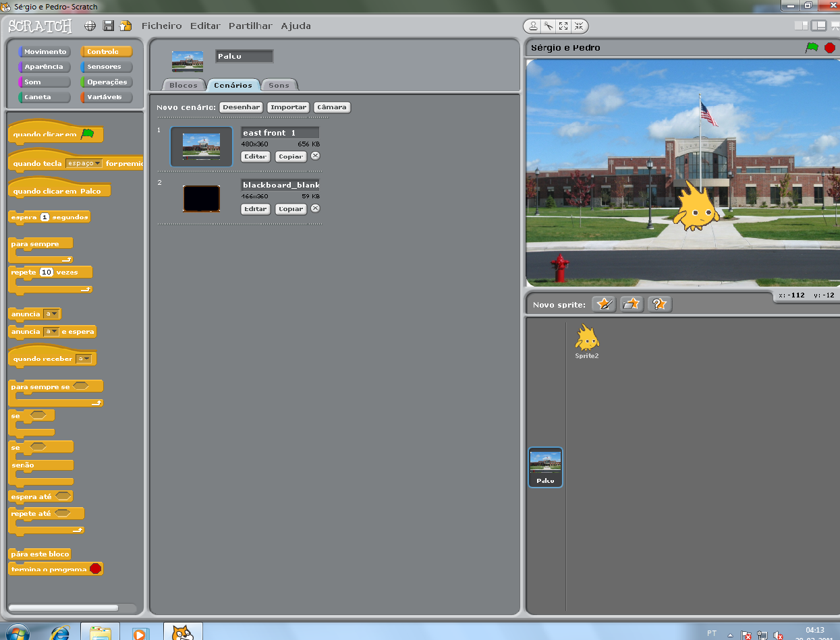Click Importar to import scenery
Viewport: 840px width, 640px height.
(289, 107)
